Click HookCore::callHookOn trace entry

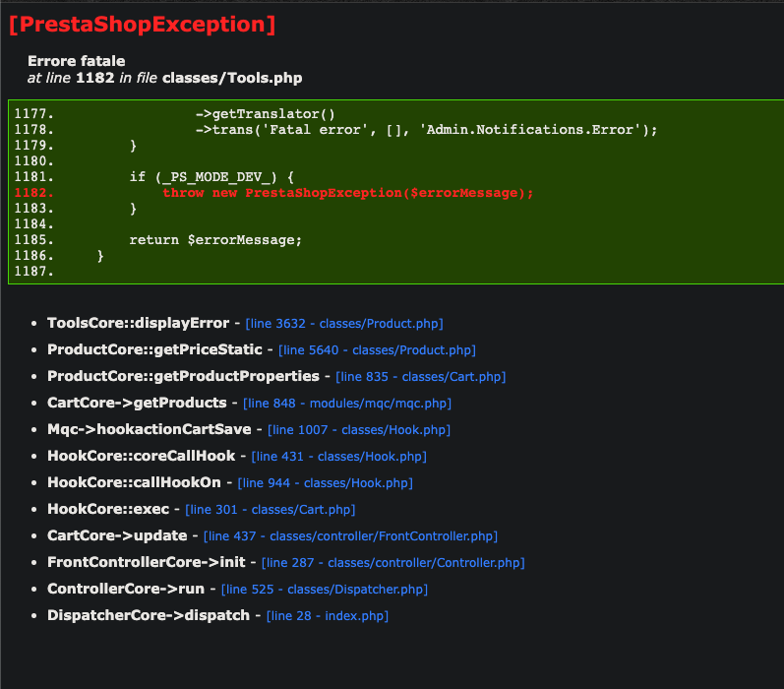134,482
